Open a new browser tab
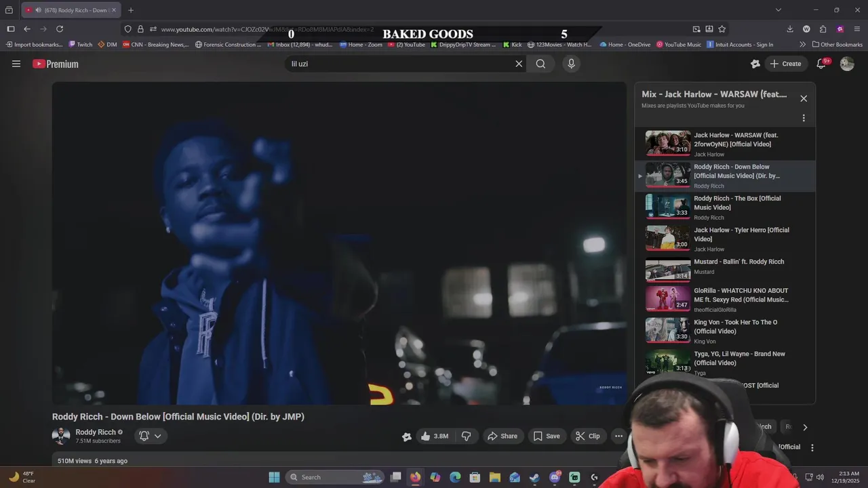The image size is (868, 488). coord(131,10)
